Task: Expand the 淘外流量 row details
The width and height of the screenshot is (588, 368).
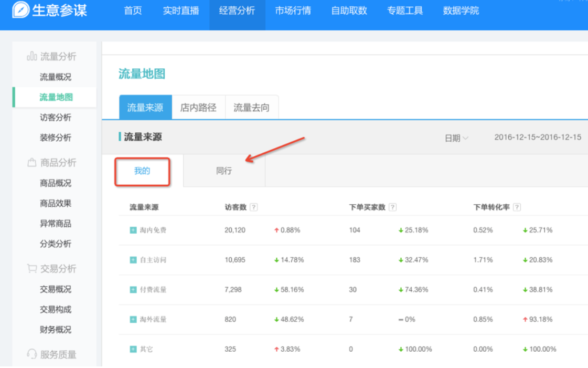Action: [134, 319]
